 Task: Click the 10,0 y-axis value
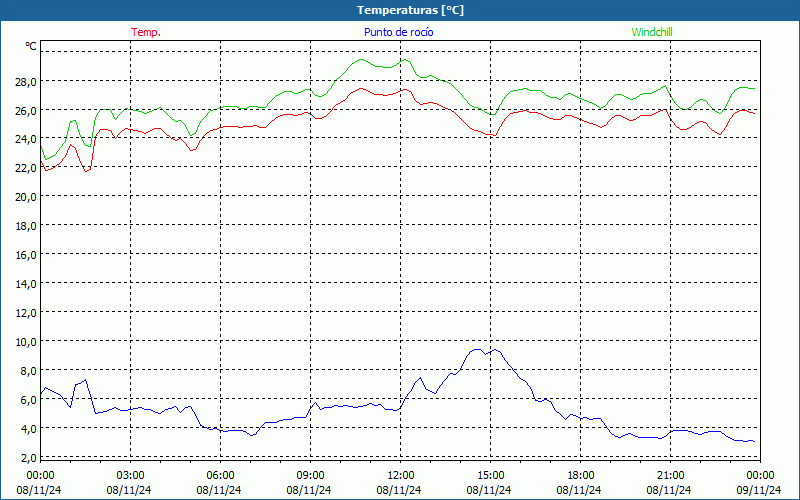[25, 342]
